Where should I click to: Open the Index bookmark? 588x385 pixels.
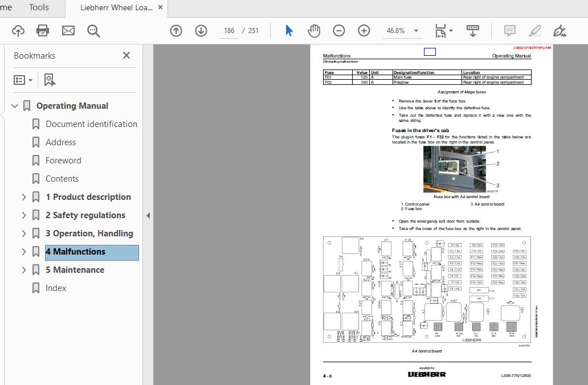click(56, 288)
